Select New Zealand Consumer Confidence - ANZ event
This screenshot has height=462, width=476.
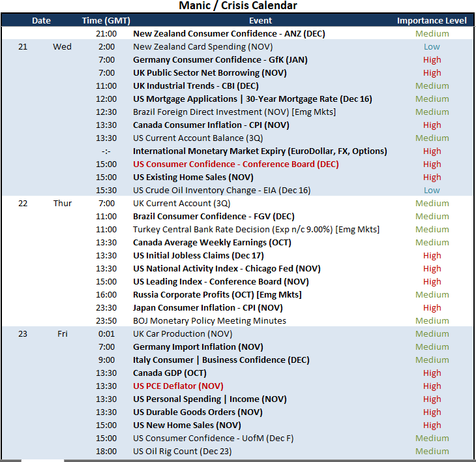229,34
